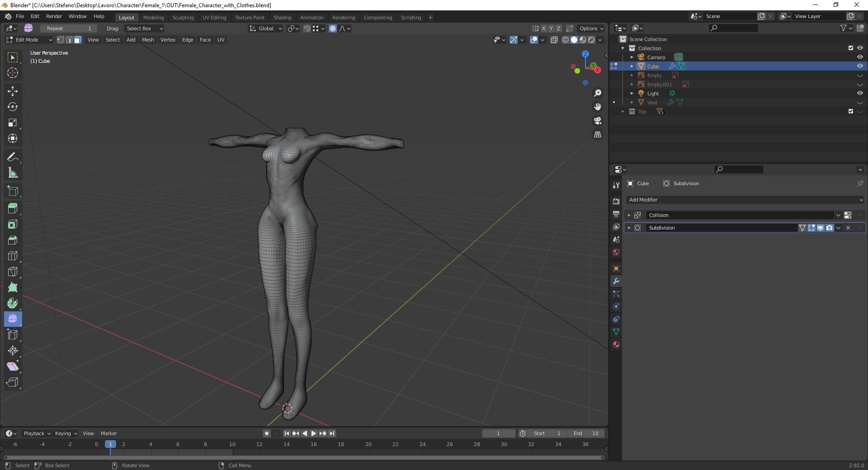Select the Cursor tool in the toolbar
Screen dimensions: 868x470
coord(13,73)
